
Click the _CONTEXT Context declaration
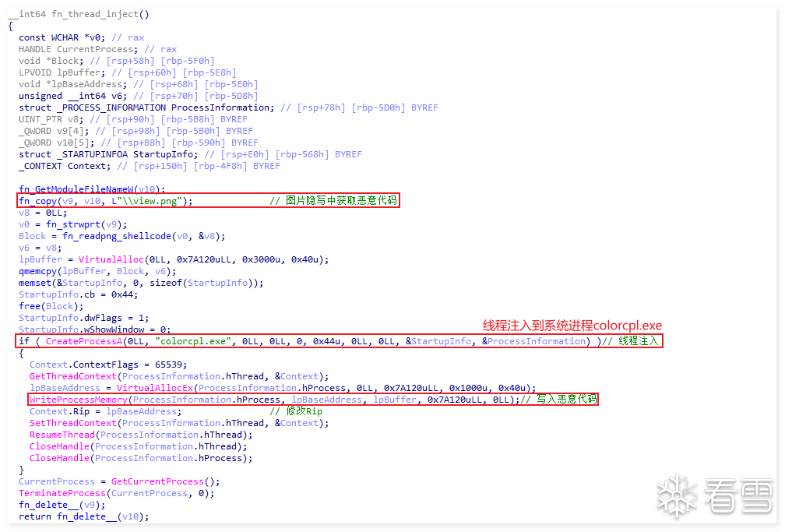(x=65, y=166)
